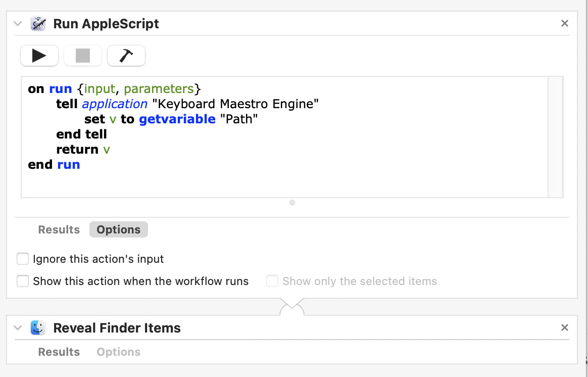Click the Run AppleScript action icon
The width and height of the screenshot is (588, 377).
[x=38, y=24]
